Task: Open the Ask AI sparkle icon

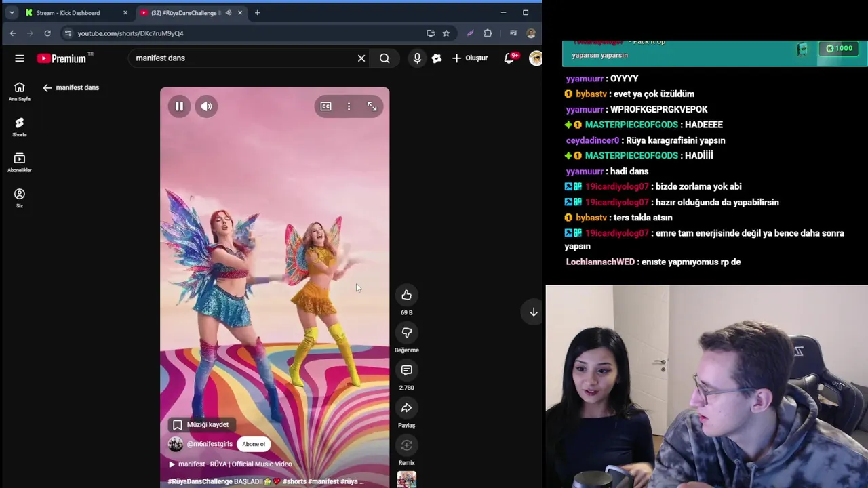Action: click(437, 58)
